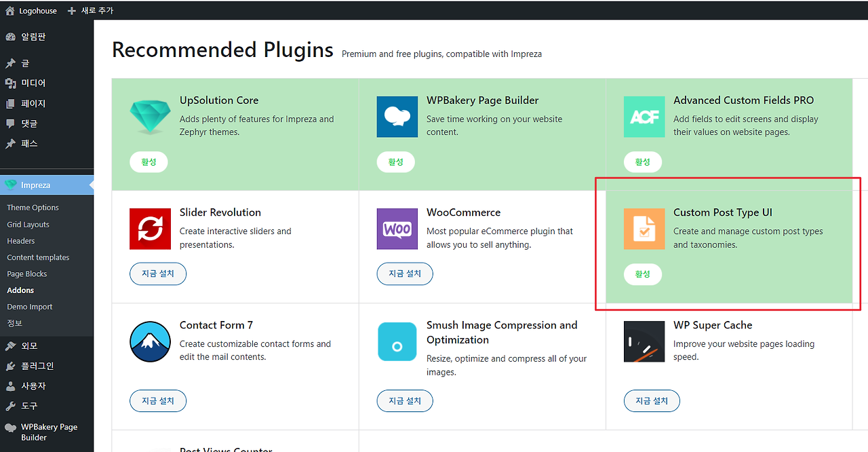Click 활성 button under Advanced Custom Fields PRO
Viewport: 868px width, 452px height.
tap(643, 162)
